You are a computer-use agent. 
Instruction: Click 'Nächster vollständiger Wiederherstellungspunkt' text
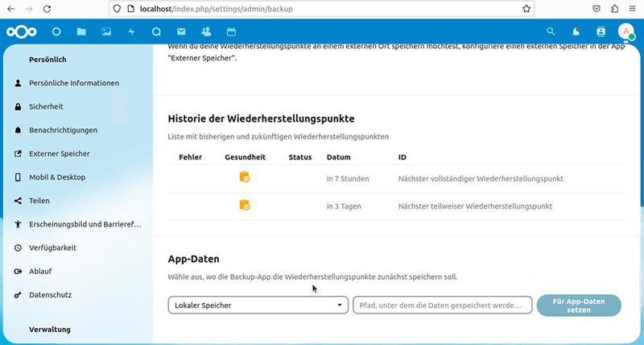click(x=481, y=179)
